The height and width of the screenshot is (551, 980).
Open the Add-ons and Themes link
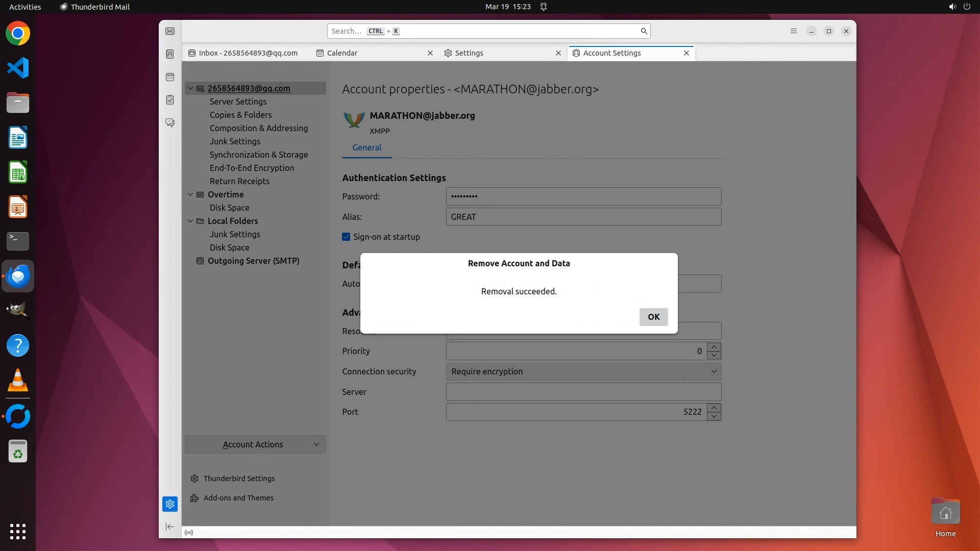(x=238, y=498)
